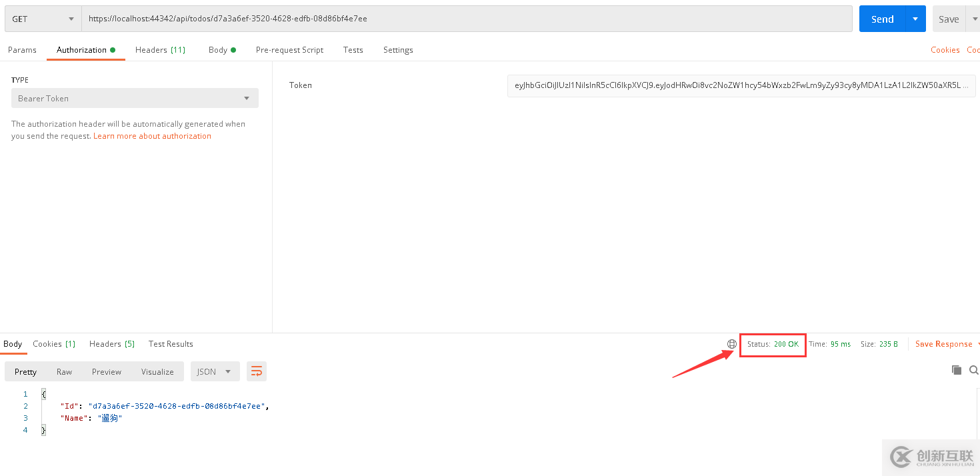
Task: Open the response Cookies (1) tab
Action: coord(54,344)
